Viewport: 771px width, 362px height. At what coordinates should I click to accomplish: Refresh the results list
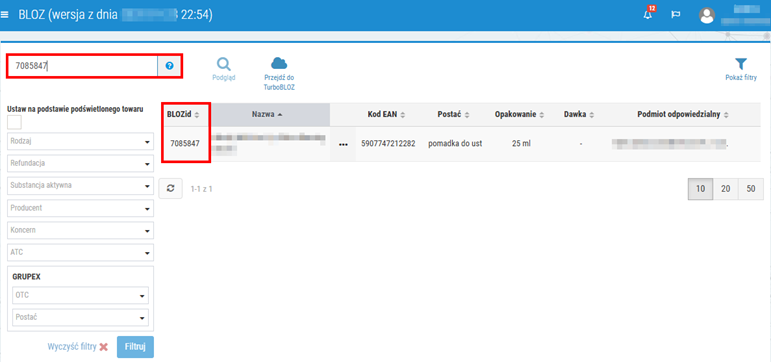[x=171, y=188]
